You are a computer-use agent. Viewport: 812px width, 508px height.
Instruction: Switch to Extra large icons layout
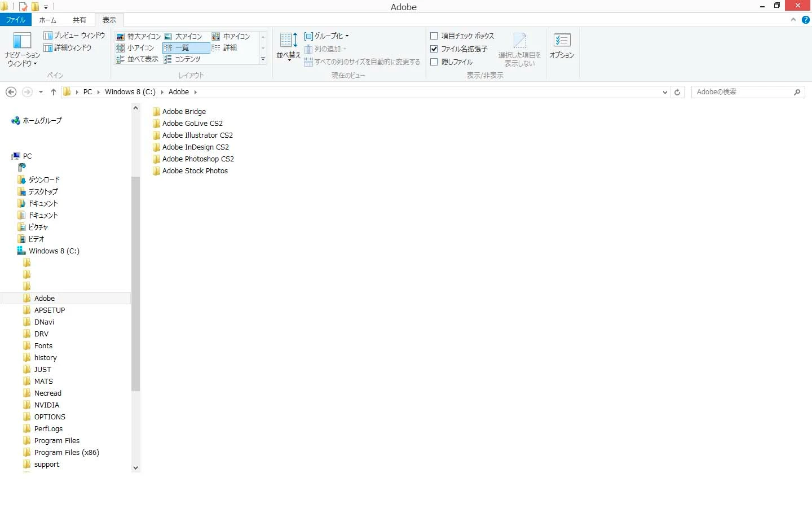click(139, 37)
